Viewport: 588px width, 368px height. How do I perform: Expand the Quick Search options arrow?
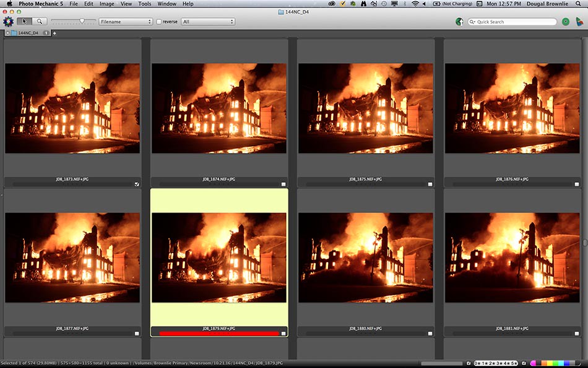[472, 22]
